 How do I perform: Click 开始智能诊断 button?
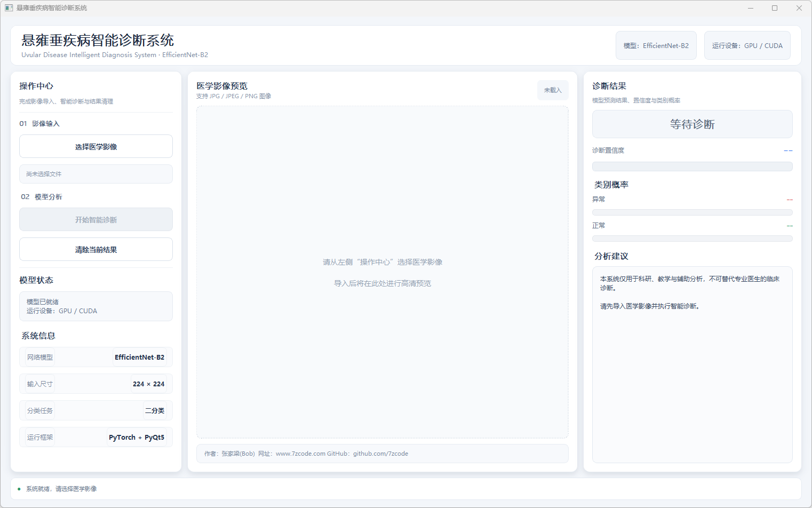(x=96, y=219)
